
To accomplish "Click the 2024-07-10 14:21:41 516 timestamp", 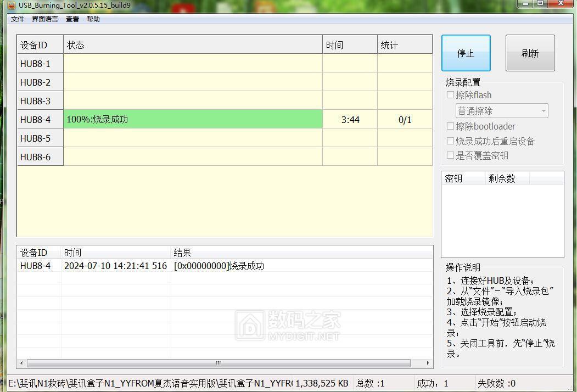I will (x=115, y=266).
